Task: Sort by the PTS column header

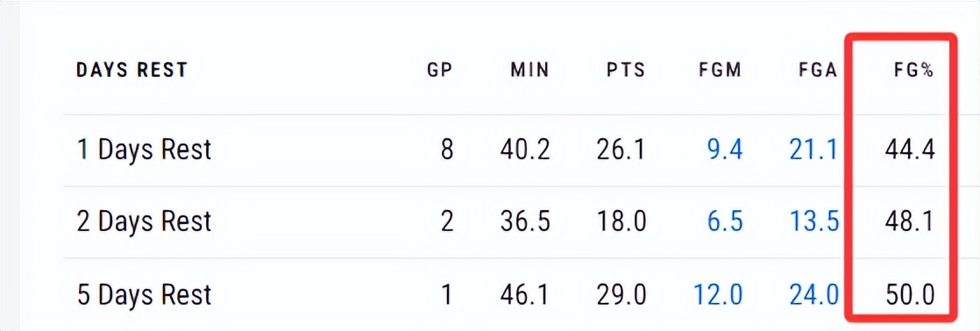Action: pyautogui.click(x=626, y=70)
